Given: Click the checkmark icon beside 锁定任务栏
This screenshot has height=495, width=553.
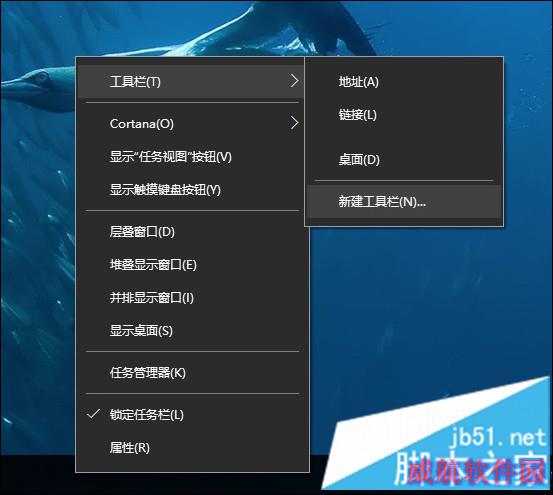Looking at the screenshot, I should (x=93, y=414).
